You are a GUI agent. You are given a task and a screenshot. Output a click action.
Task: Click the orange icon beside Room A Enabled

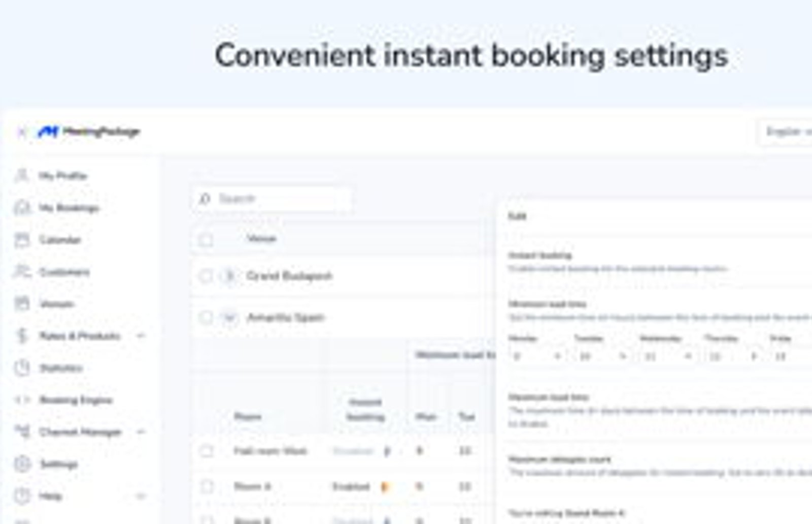click(385, 487)
